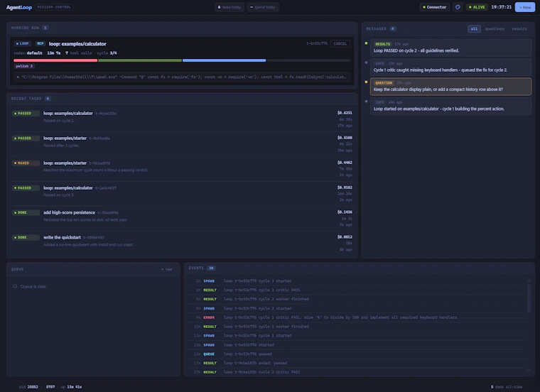Click the Queue is clear text
Screen dimensions: 540x392
(33, 286)
